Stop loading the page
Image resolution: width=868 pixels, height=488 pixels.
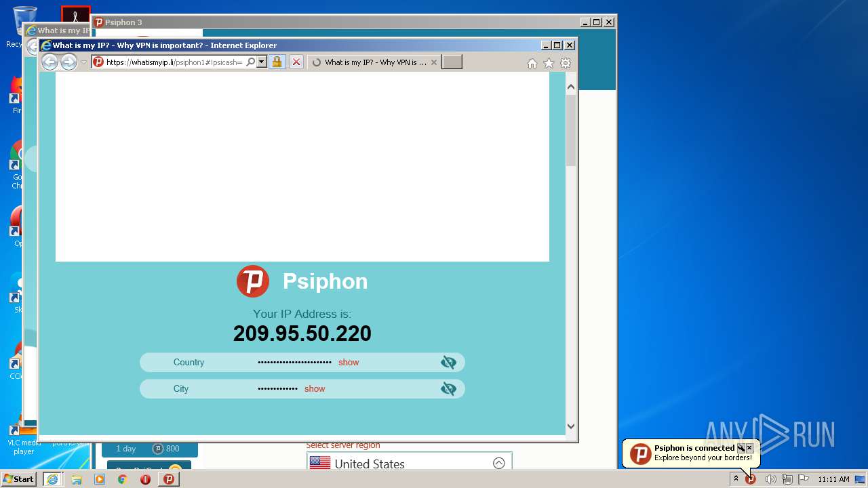click(296, 62)
